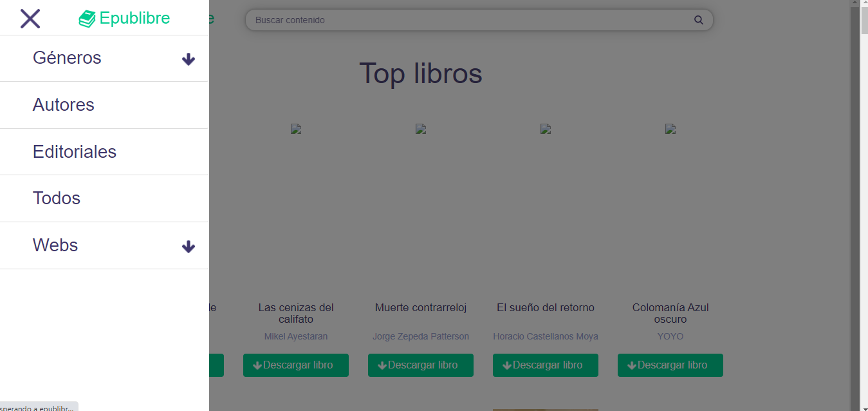The image size is (868, 411).
Task: Open author link Horacio Castellanos Moya
Action: (546, 336)
